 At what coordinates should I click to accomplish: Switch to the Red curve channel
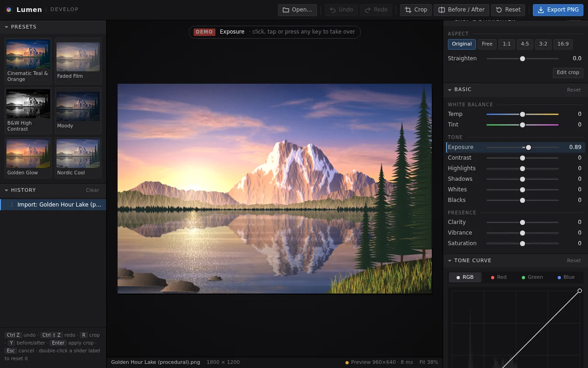point(498,277)
